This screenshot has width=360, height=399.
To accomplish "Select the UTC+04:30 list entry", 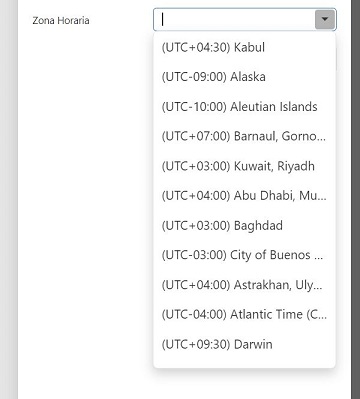I will click(x=244, y=47).
